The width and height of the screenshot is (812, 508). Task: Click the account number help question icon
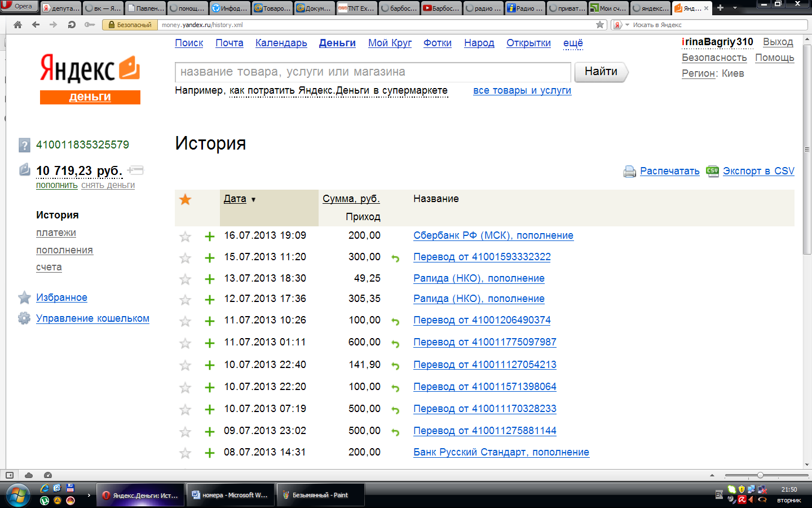(24, 146)
